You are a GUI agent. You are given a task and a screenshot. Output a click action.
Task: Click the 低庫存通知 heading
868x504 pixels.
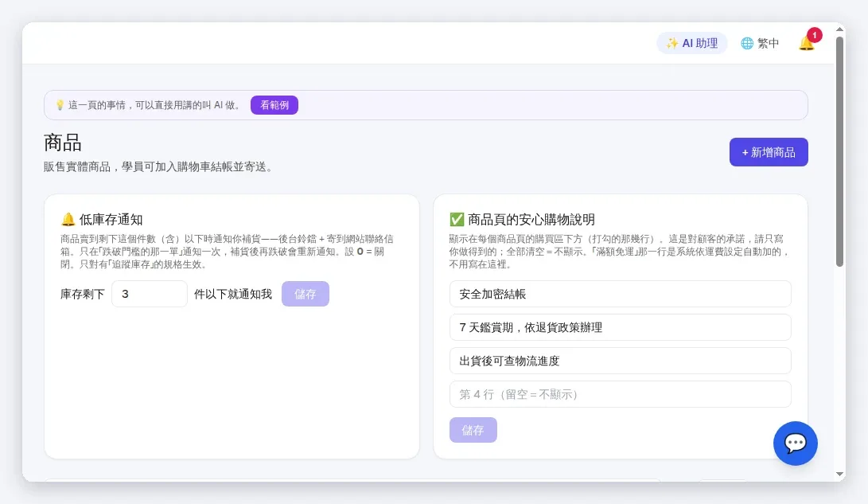coord(101,219)
